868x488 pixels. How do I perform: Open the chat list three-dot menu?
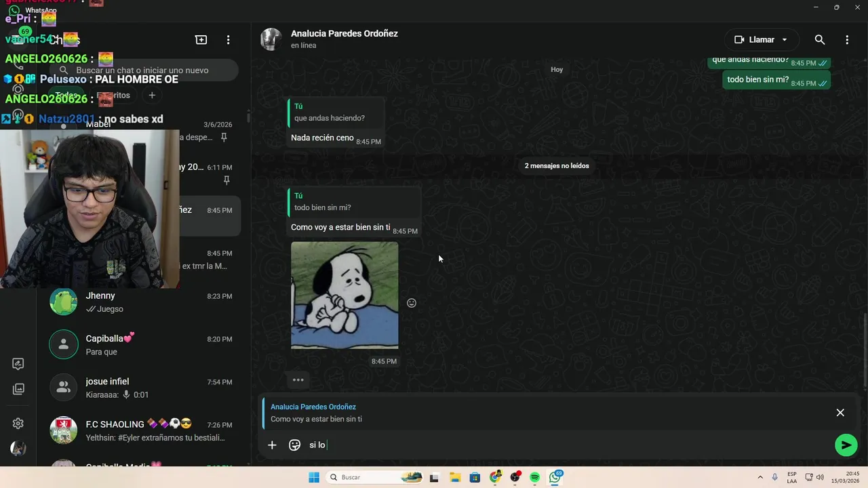(x=229, y=40)
